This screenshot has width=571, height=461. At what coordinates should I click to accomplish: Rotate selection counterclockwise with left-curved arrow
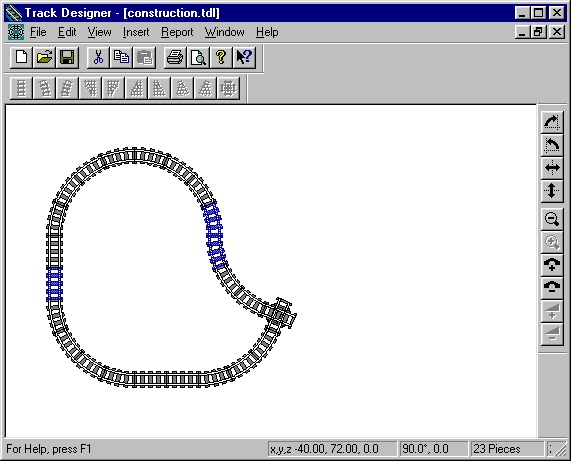[552, 145]
